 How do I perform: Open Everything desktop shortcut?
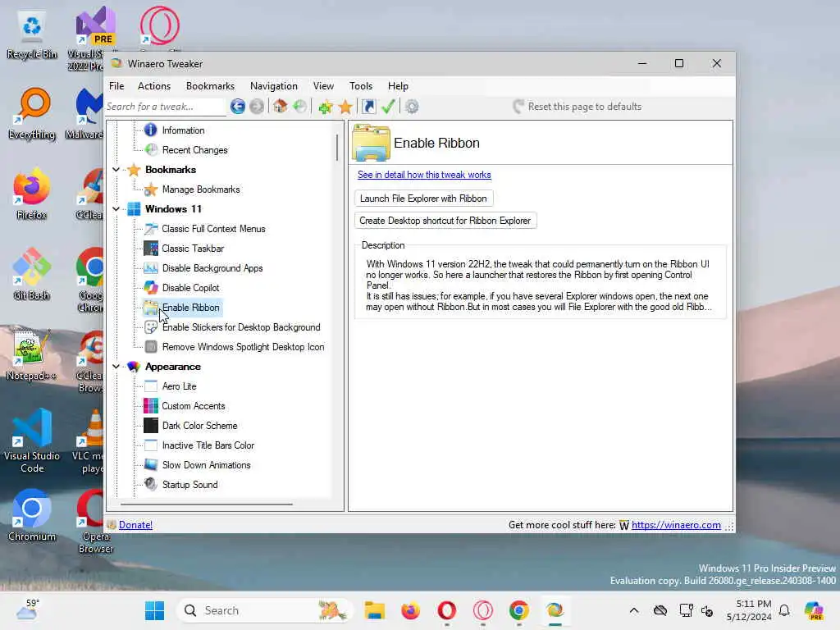tap(32, 114)
